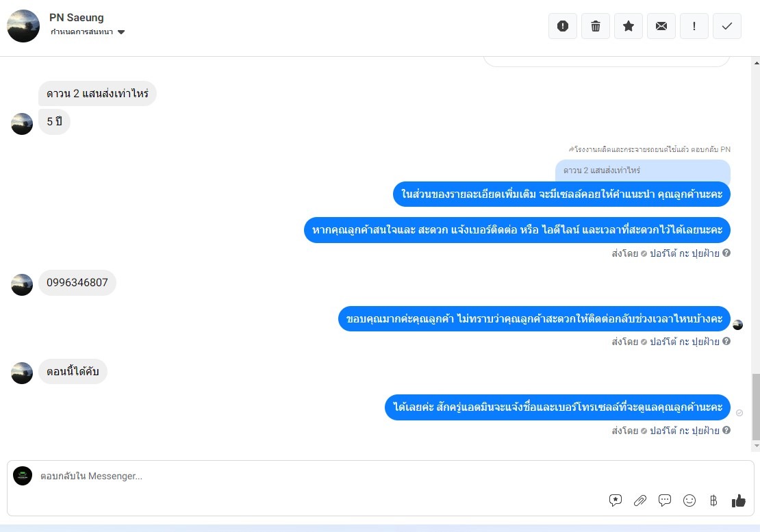The width and height of the screenshot is (760, 532).
Task: Click help icon beside last sender label
Action: coord(726,430)
